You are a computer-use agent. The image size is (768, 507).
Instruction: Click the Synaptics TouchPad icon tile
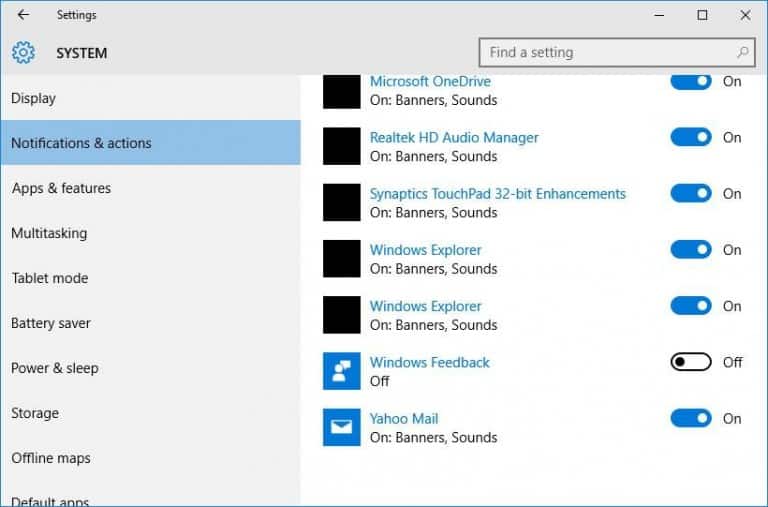pyautogui.click(x=341, y=202)
